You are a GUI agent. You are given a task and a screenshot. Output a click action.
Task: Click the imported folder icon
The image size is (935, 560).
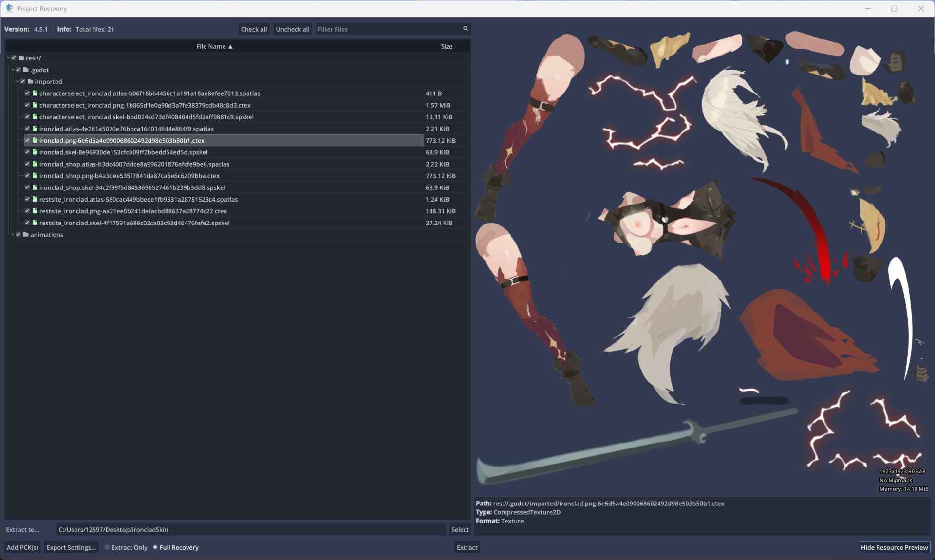pos(30,81)
